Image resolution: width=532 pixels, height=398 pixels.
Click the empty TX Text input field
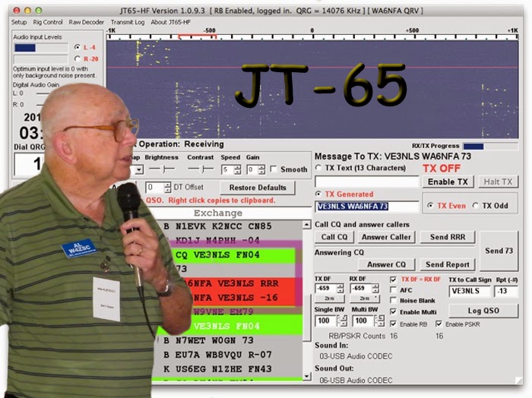point(367,182)
